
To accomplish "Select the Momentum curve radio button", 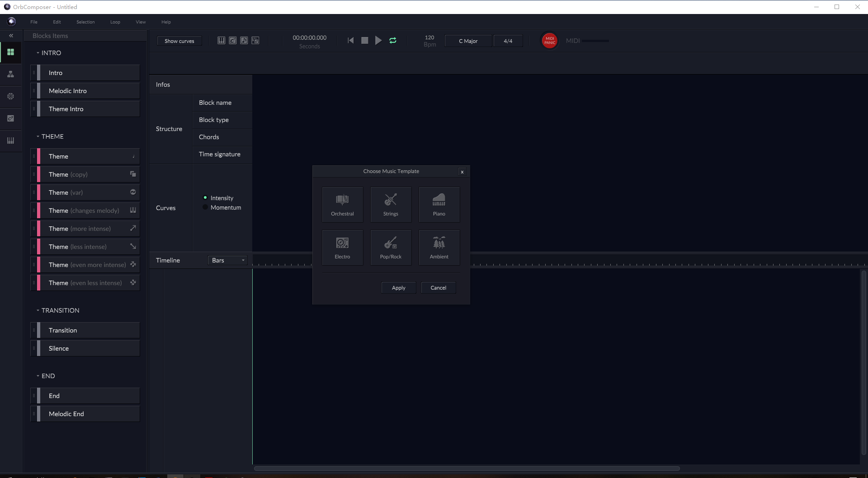I will pyautogui.click(x=205, y=207).
